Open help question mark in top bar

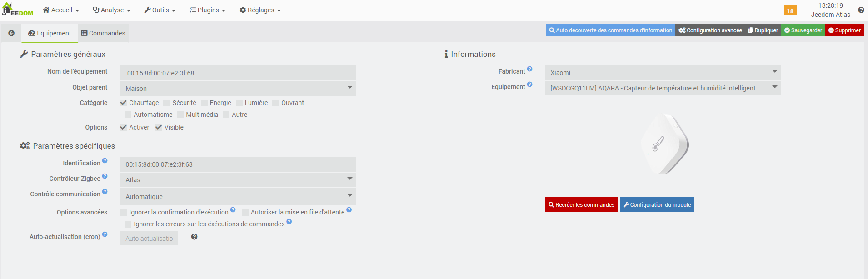tap(861, 10)
